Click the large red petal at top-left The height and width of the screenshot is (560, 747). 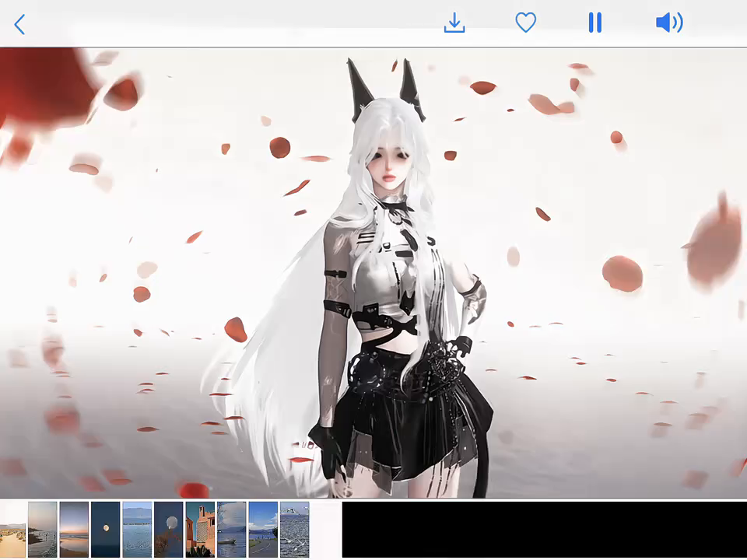(43, 86)
